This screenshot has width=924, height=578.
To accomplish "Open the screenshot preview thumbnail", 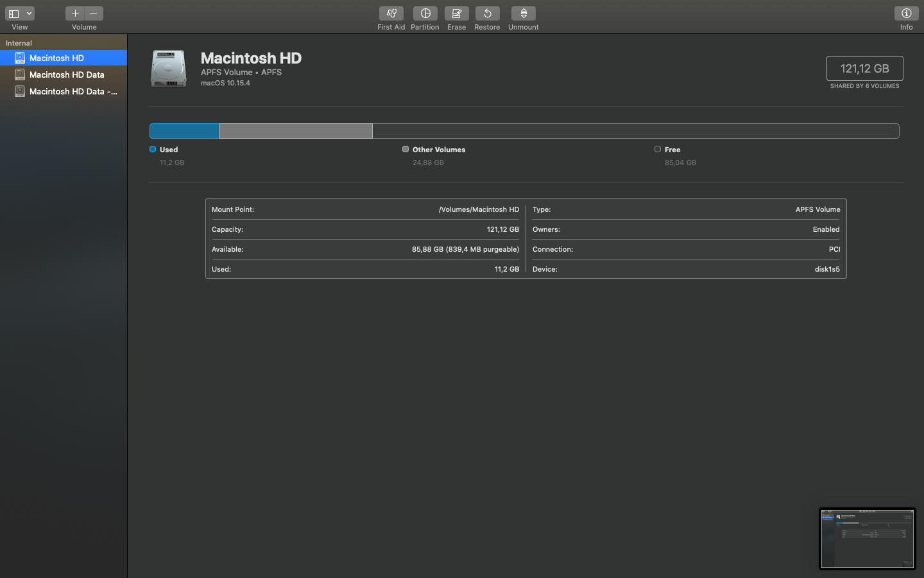I will [x=868, y=539].
